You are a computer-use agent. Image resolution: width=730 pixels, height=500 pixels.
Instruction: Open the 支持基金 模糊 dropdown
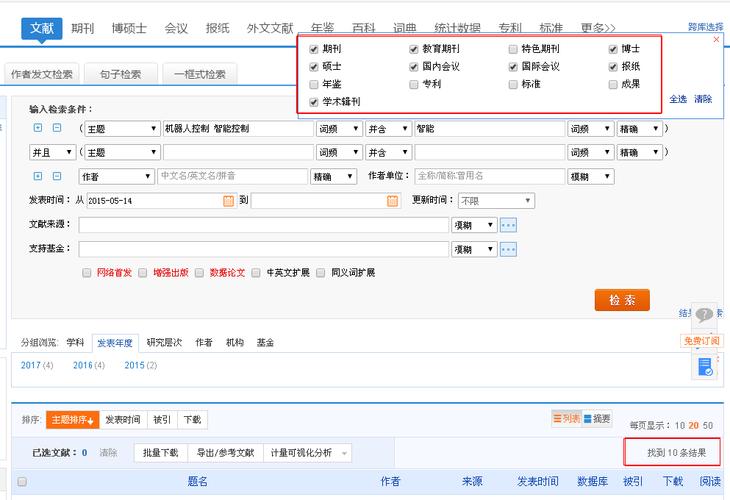474,250
